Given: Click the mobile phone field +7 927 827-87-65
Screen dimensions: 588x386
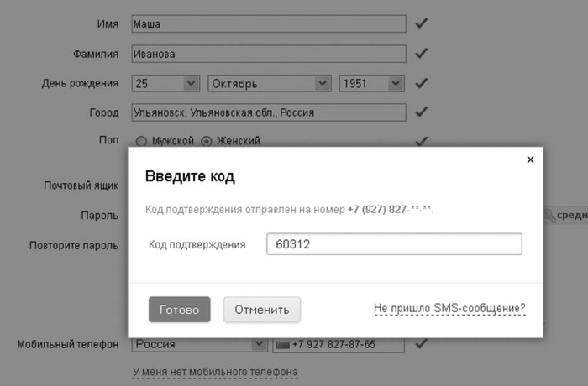Looking at the screenshot, I should tap(339, 344).
